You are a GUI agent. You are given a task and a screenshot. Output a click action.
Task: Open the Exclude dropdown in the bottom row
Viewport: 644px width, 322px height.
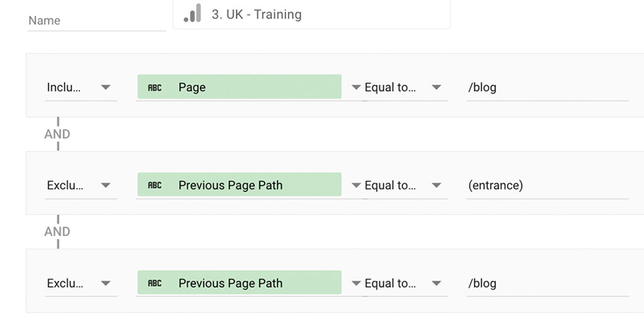tap(80, 284)
